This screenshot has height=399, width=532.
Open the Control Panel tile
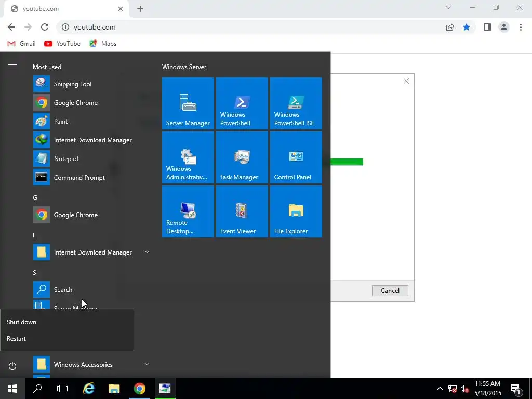[x=296, y=157]
